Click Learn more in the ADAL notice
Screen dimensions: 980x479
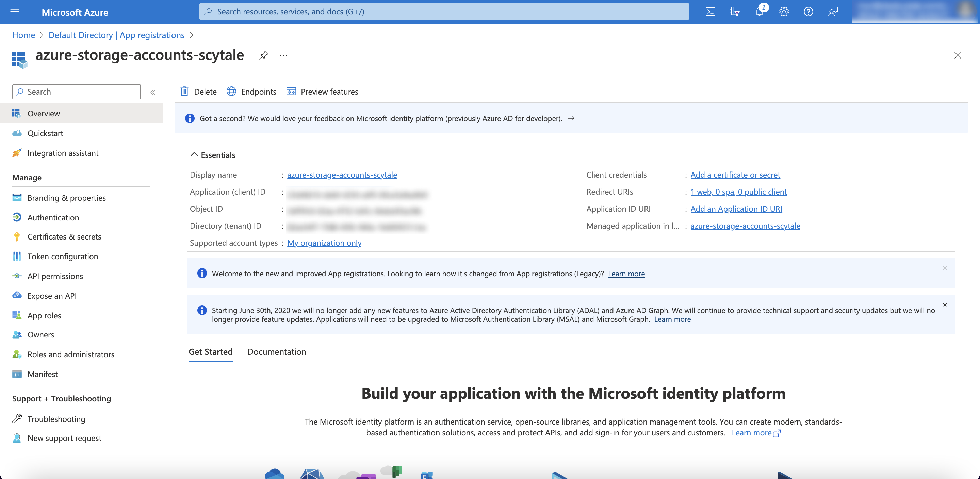tap(672, 319)
